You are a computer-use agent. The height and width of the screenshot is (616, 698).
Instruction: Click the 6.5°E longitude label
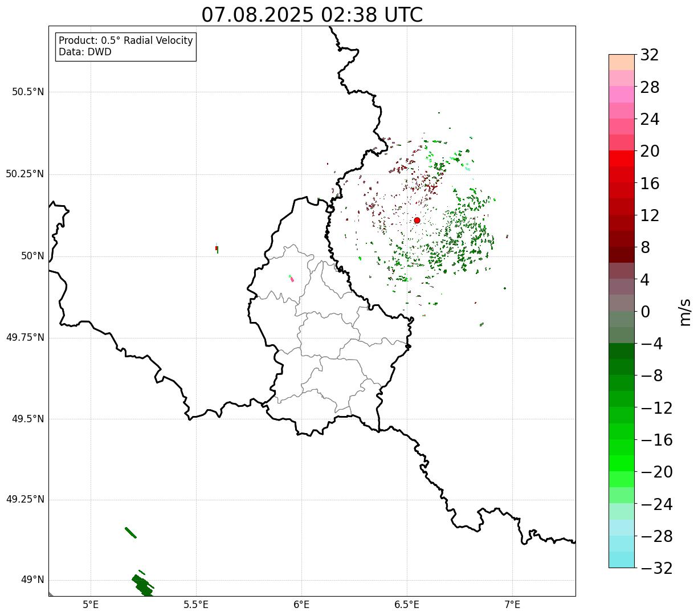click(x=407, y=605)
